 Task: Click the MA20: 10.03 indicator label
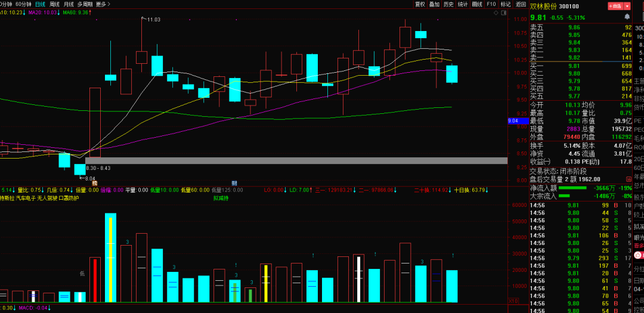pos(44,13)
